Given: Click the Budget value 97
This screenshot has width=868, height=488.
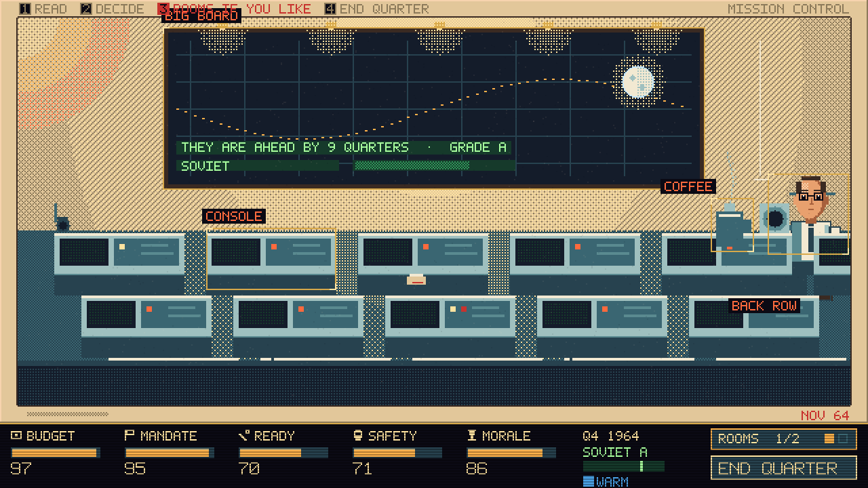Looking at the screenshot, I should 21,468.
